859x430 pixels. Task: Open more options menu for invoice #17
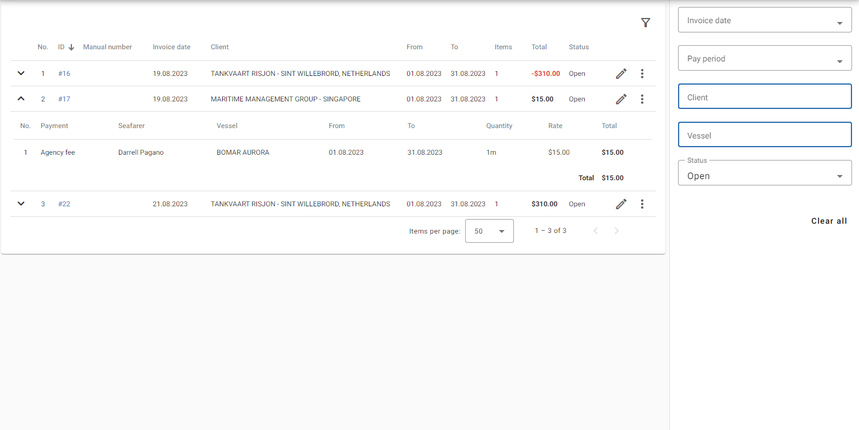click(x=642, y=99)
